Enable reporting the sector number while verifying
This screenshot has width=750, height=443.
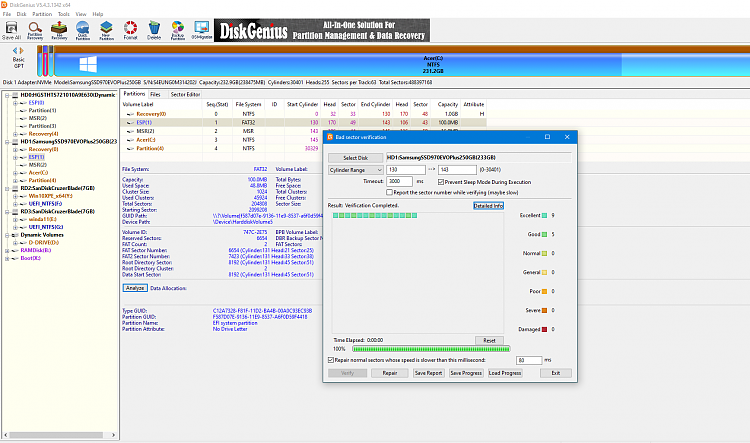click(388, 191)
